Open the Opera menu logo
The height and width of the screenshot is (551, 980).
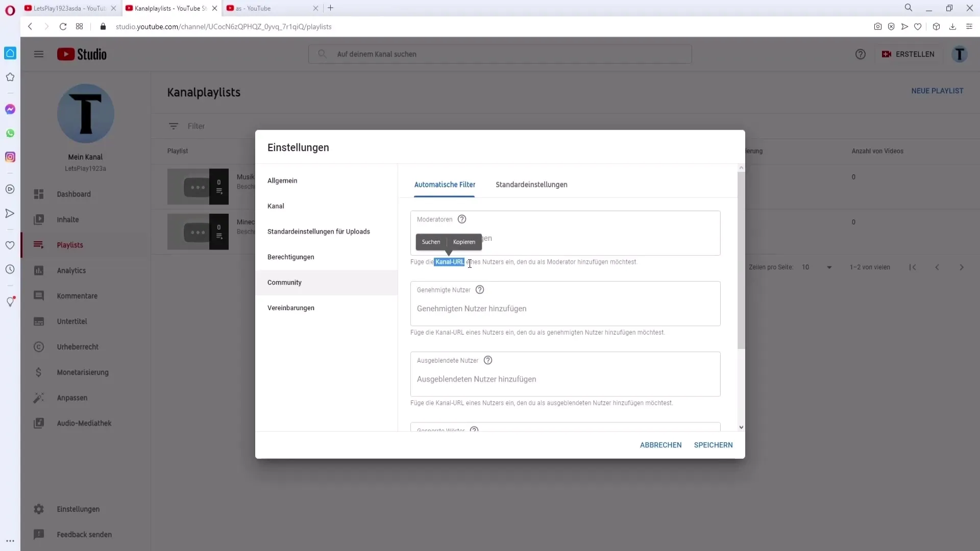pyautogui.click(x=10, y=10)
